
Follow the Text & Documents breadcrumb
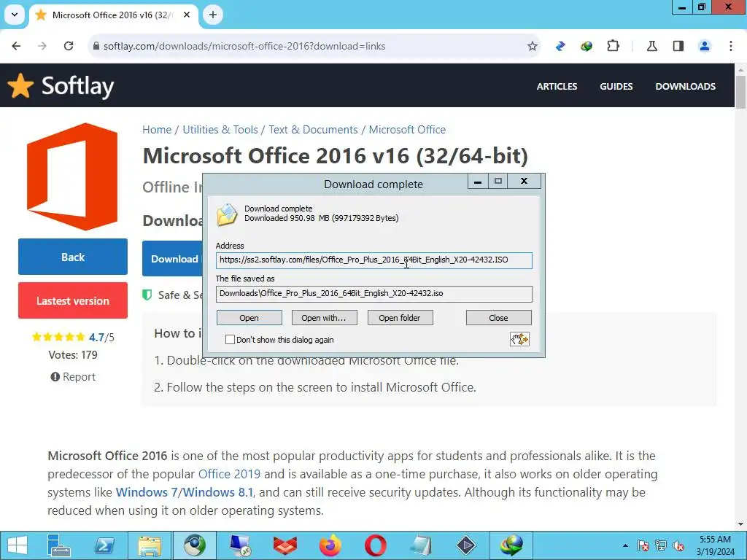point(313,130)
